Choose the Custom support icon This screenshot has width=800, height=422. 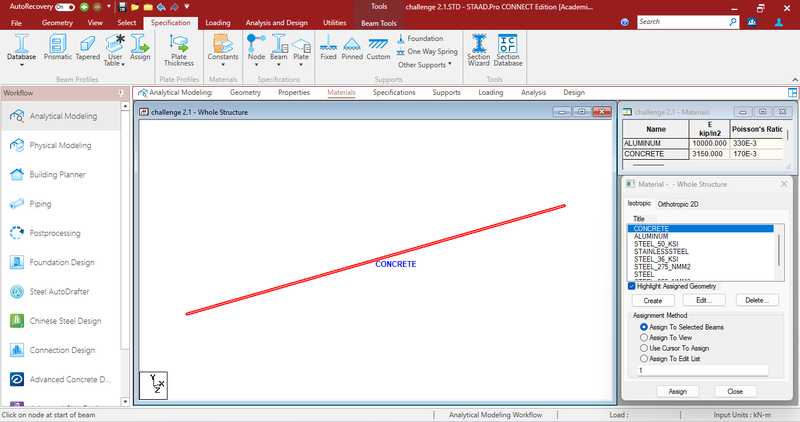click(378, 47)
